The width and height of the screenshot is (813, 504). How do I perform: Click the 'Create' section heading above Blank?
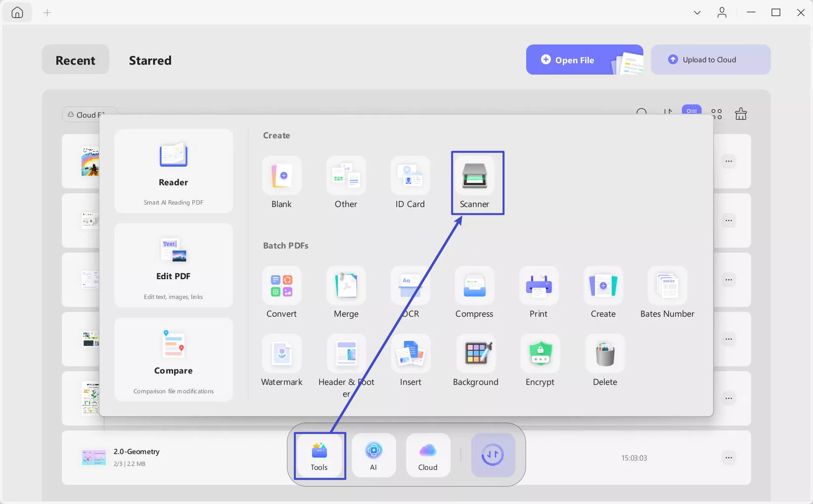click(276, 135)
